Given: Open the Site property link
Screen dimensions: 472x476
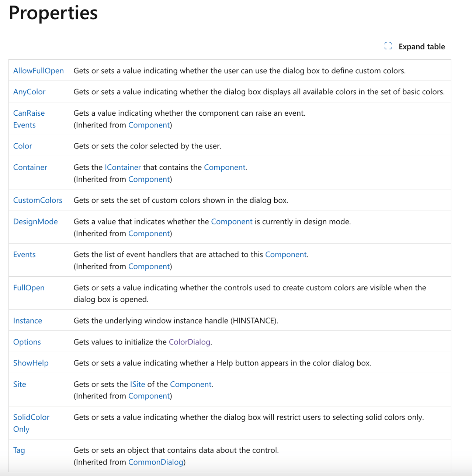Looking at the screenshot, I should pyautogui.click(x=20, y=384).
